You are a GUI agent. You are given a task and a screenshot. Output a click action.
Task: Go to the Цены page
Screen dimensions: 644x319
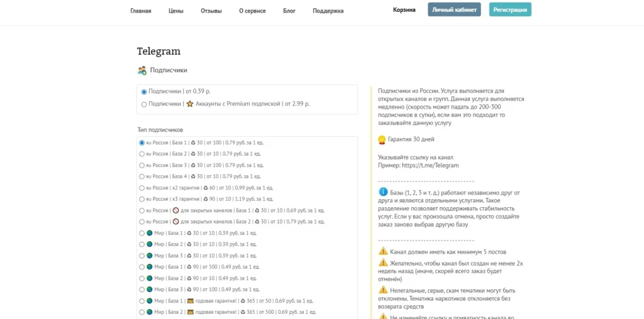176,11
